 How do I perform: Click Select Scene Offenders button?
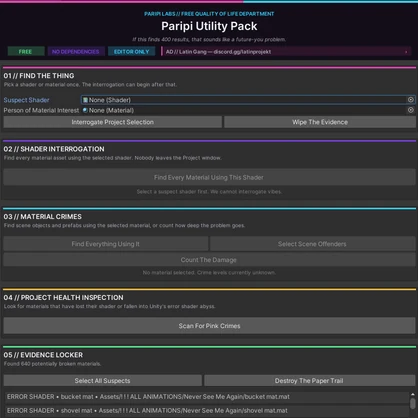(x=312, y=244)
